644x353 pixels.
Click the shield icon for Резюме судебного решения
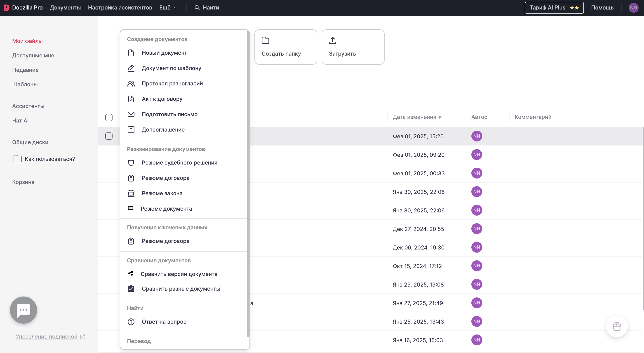click(x=131, y=163)
